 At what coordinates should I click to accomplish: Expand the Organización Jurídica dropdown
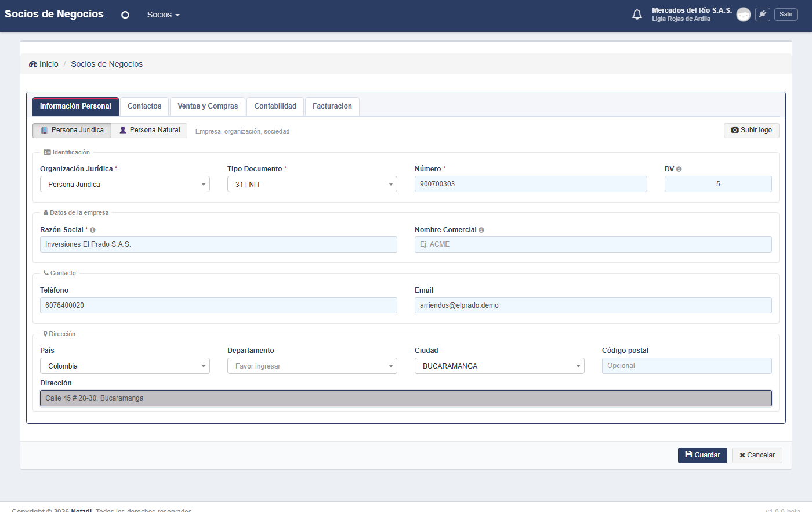(125, 184)
